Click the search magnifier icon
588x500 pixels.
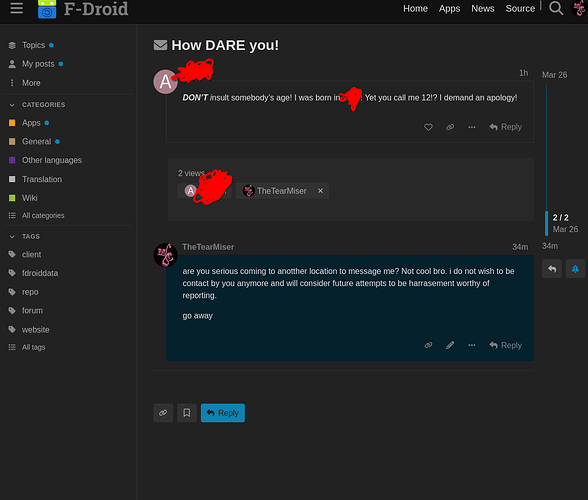(x=556, y=8)
